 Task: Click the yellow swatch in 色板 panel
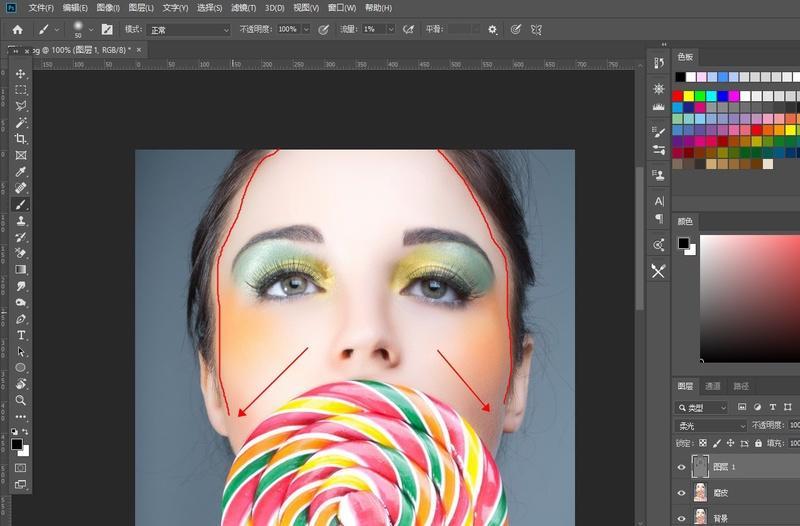[x=689, y=96]
